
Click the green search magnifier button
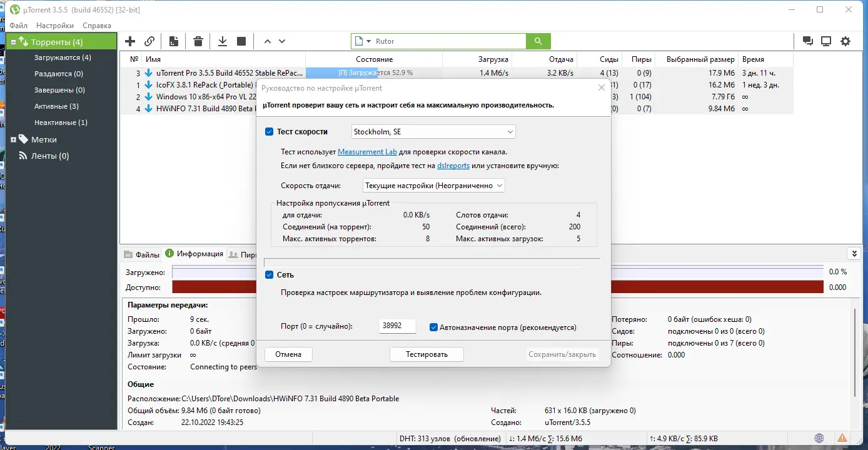pyautogui.click(x=538, y=41)
